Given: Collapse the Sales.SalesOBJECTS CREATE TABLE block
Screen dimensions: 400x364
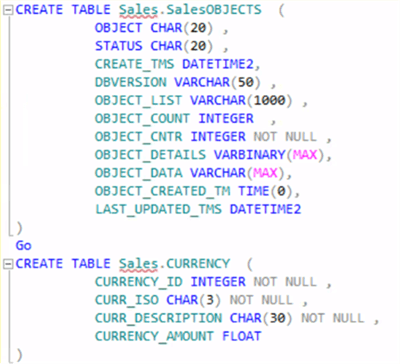Looking at the screenshot, I should (x=8, y=10).
